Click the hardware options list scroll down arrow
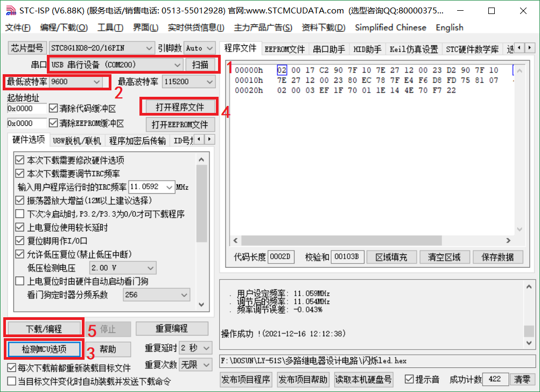This screenshot has width=540, height=392. pos(201,305)
